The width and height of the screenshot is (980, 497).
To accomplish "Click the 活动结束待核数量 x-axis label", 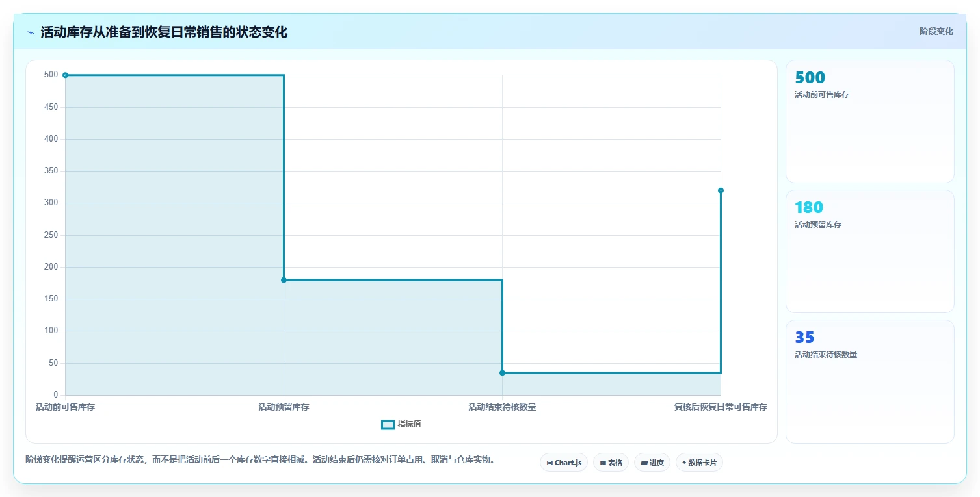I will click(502, 407).
